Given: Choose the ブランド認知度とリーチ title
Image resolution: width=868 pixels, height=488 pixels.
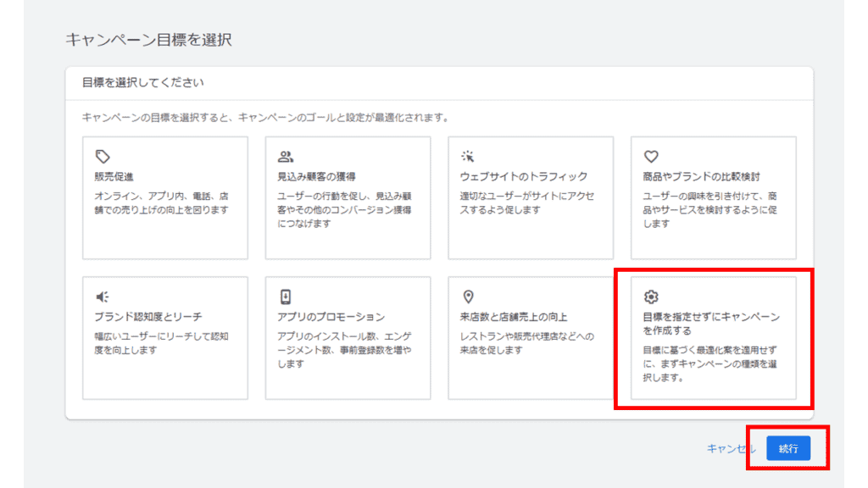Looking at the screenshot, I should point(148,317).
